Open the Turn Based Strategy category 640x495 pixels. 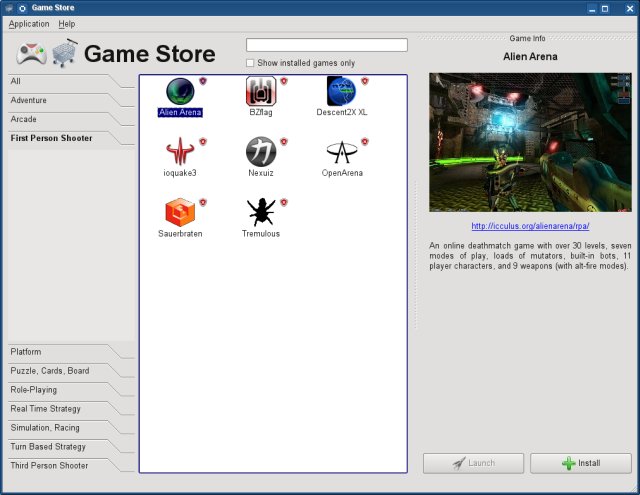pos(71,447)
